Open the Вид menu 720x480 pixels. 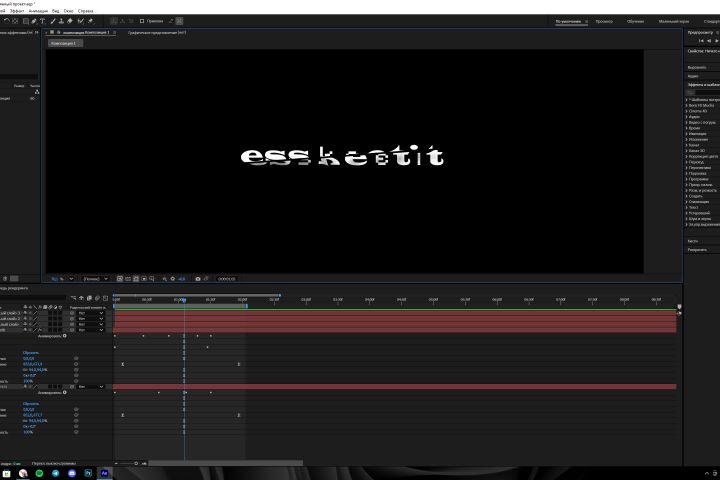coord(56,11)
